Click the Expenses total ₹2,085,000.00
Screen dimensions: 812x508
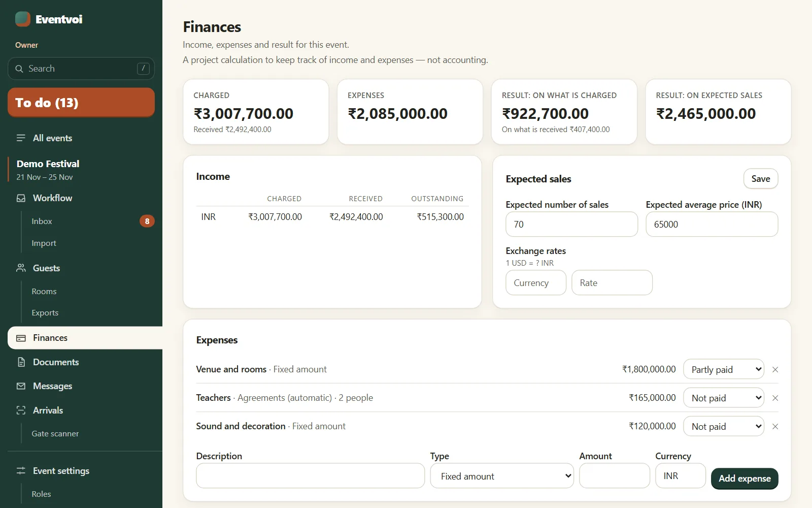(397, 114)
